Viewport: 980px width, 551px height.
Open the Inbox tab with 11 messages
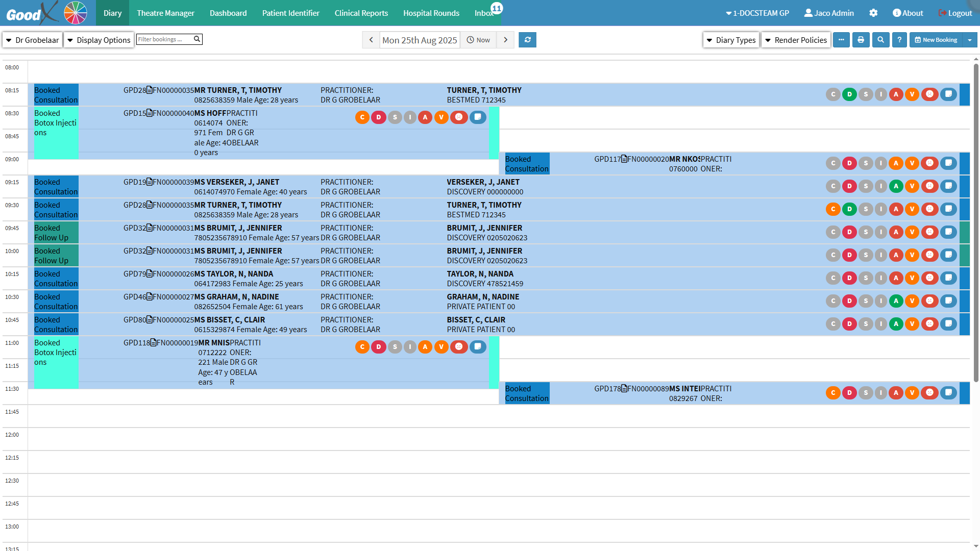pyautogui.click(x=484, y=13)
